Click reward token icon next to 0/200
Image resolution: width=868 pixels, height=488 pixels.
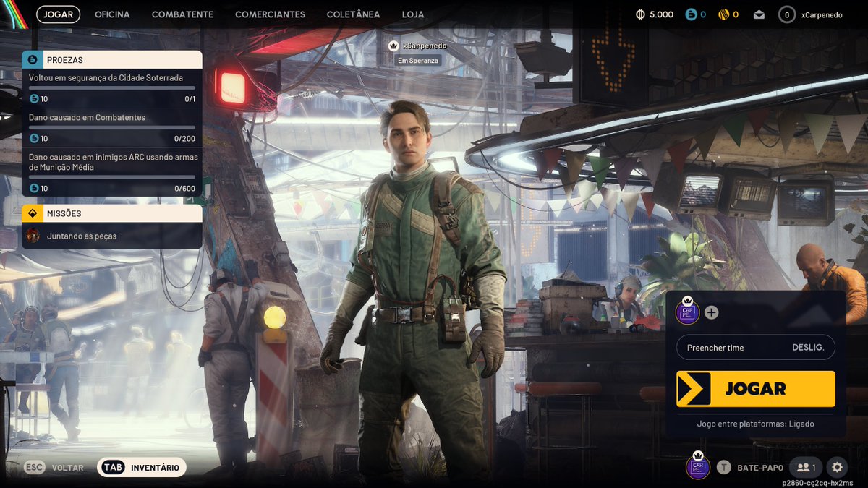[33, 138]
